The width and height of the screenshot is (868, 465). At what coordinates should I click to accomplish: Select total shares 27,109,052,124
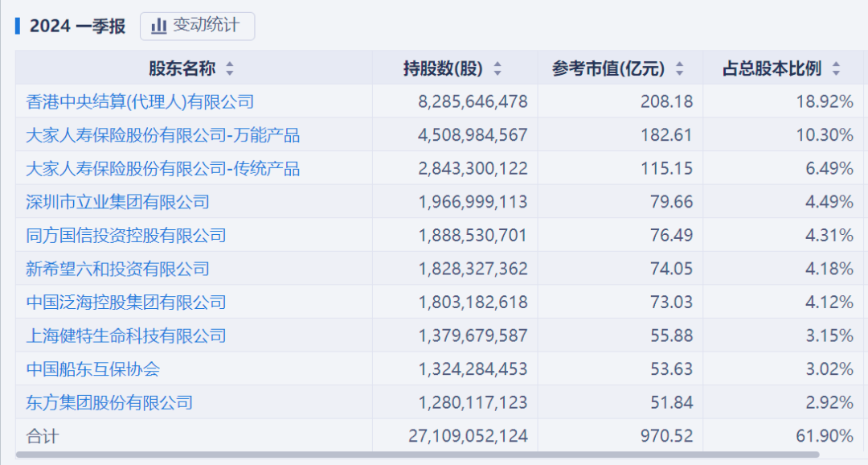point(469,436)
